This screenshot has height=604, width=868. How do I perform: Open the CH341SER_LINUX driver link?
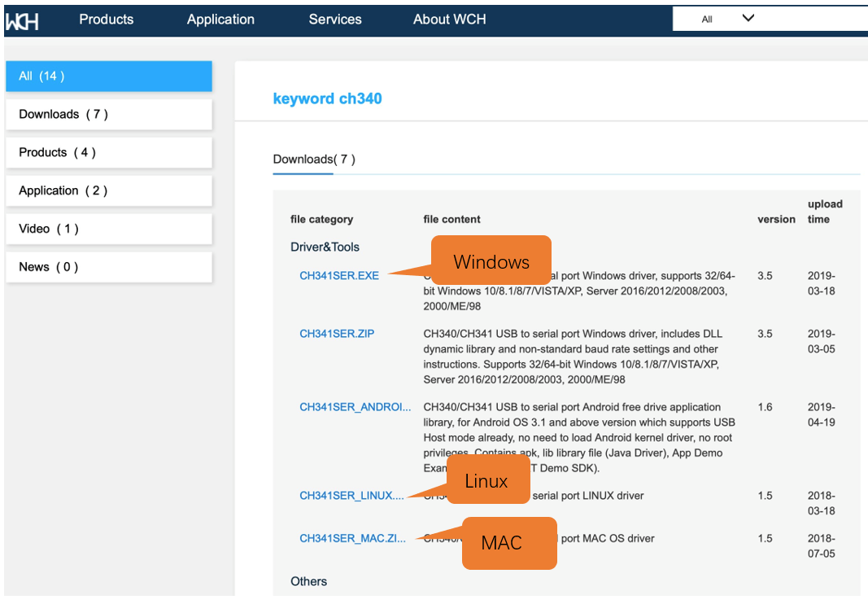coord(351,496)
